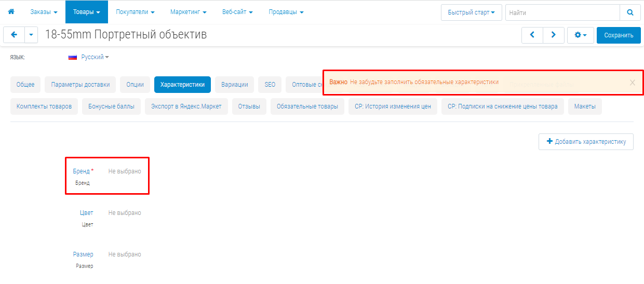Go to next product with right chevron
This screenshot has width=644, height=284.
554,35
